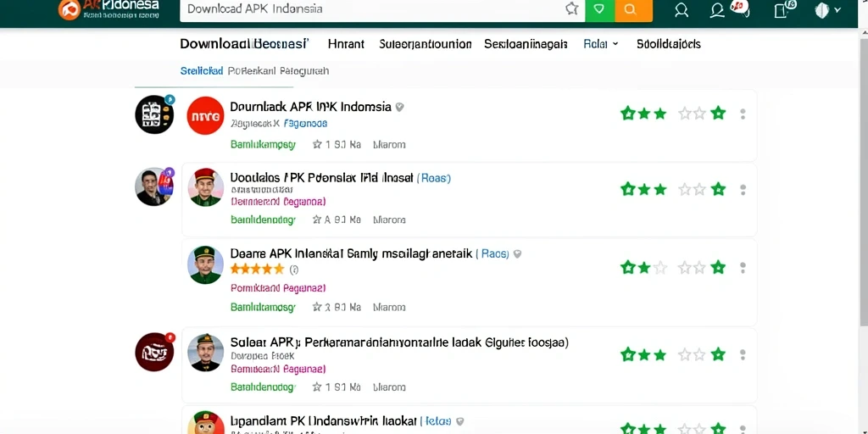This screenshot has width=868, height=434.
Task: Open the Dournliack APK Indomsia result title
Action: click(x=310, y=107)
